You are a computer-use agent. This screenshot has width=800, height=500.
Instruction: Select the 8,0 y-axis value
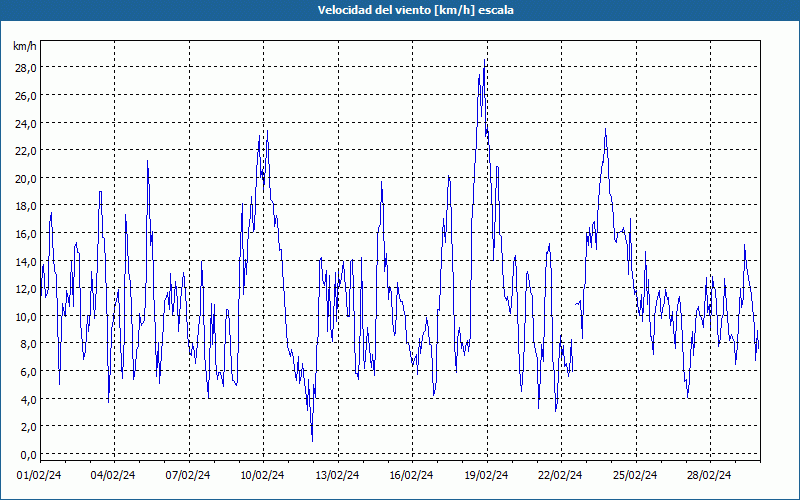pyautogui.click(x=28, y=344)
